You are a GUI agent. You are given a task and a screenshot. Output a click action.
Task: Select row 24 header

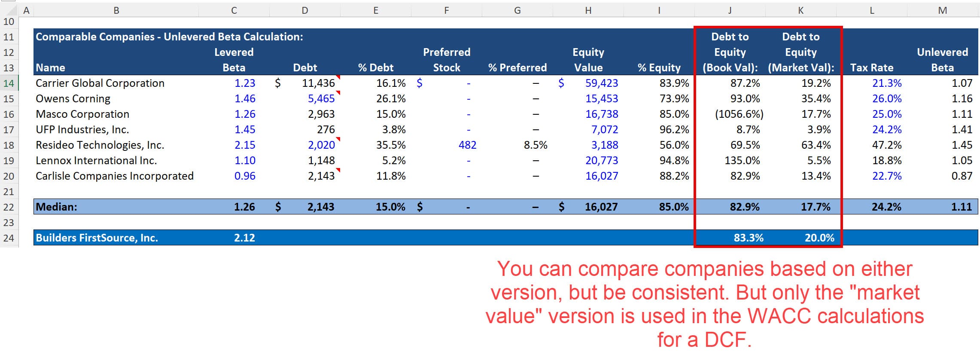(9, 238)
